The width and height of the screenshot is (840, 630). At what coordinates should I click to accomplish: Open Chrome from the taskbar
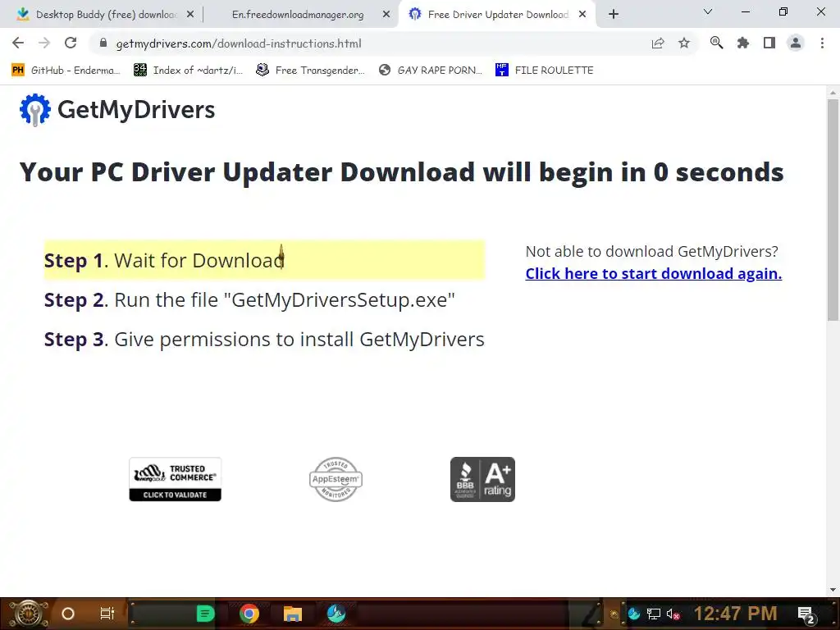249,614
